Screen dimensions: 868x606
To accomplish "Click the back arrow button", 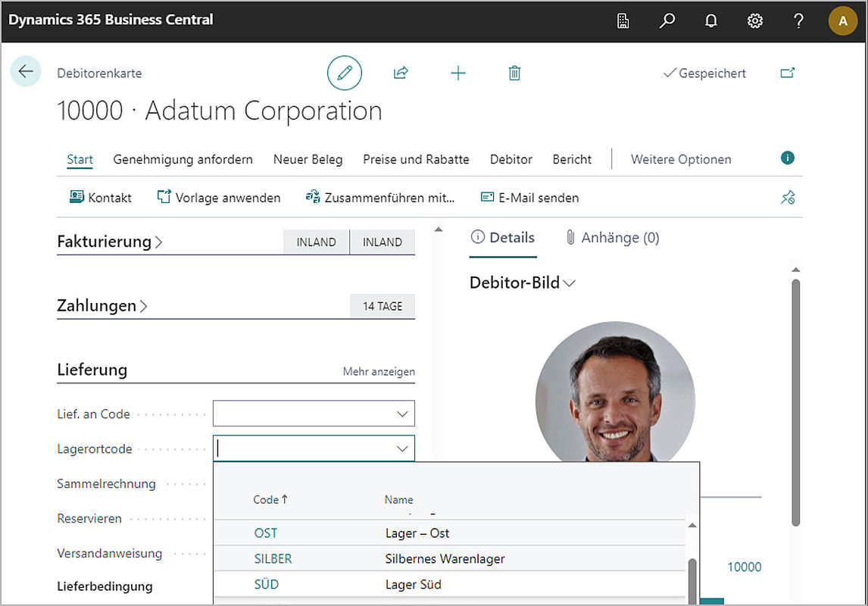I will pos(26,71).
